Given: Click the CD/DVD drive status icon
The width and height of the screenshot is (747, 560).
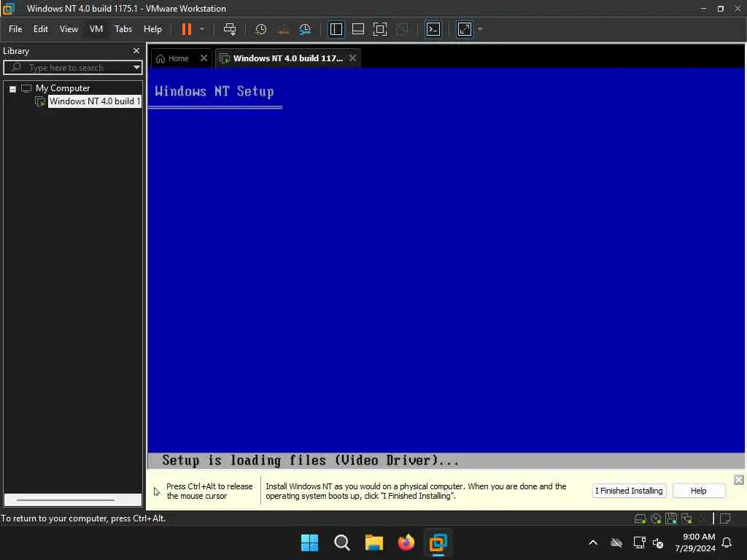Looking at the screenshot, I should point(656,518).
